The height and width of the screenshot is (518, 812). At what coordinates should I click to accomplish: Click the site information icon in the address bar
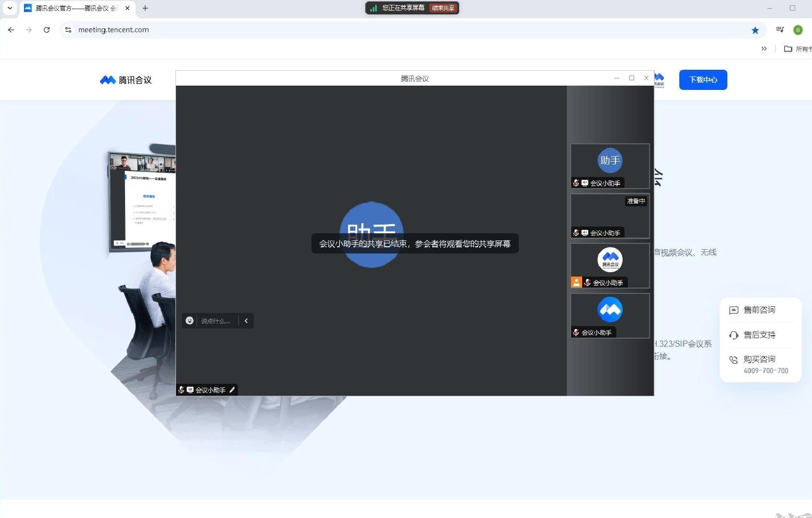click(x=68, y=30)
